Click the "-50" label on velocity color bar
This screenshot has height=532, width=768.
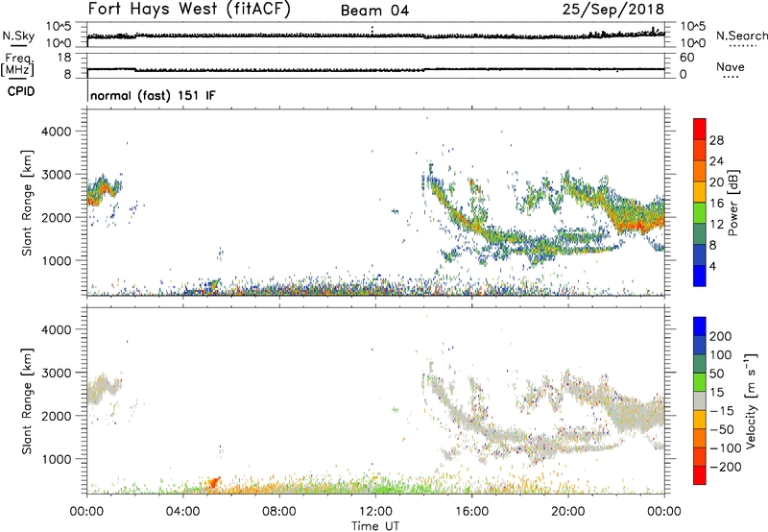(722, 429)
